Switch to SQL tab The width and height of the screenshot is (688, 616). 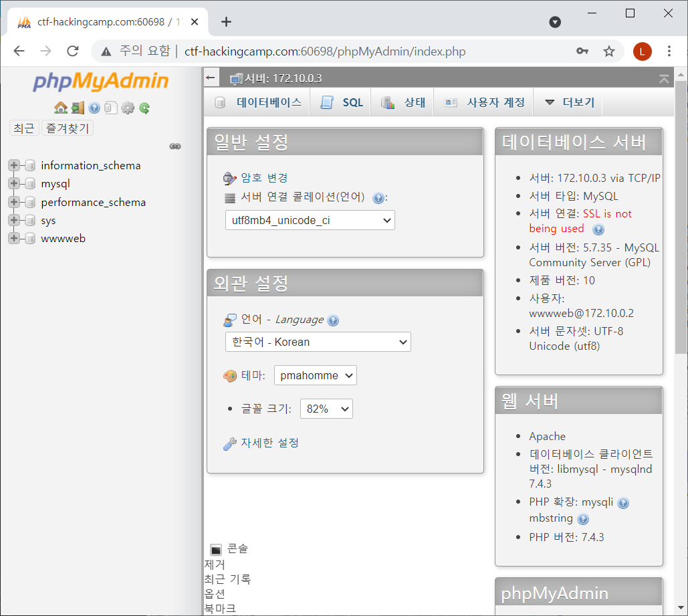pos(341,102)
